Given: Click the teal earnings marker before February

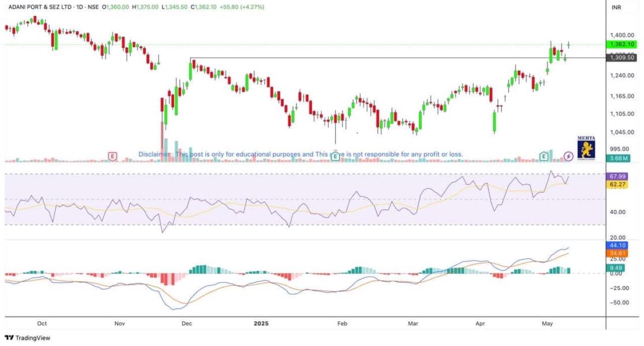Looking at the screenshot, I should coord(335,156).
